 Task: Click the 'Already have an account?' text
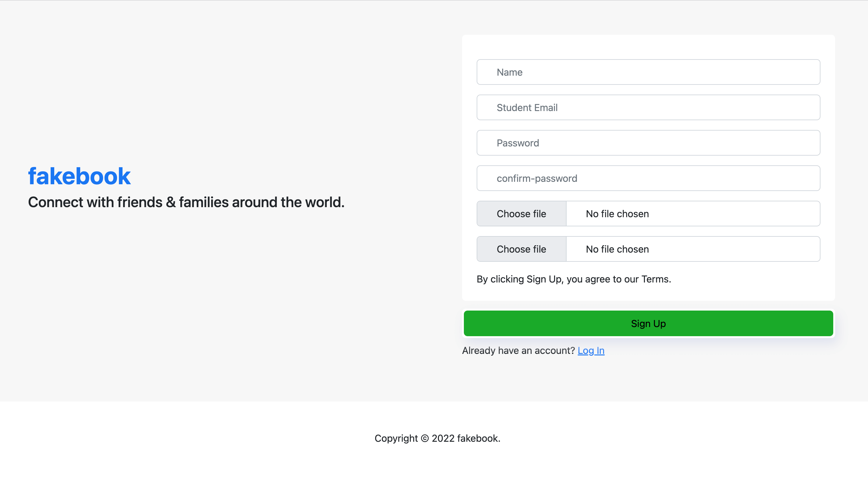click(518, 351)
